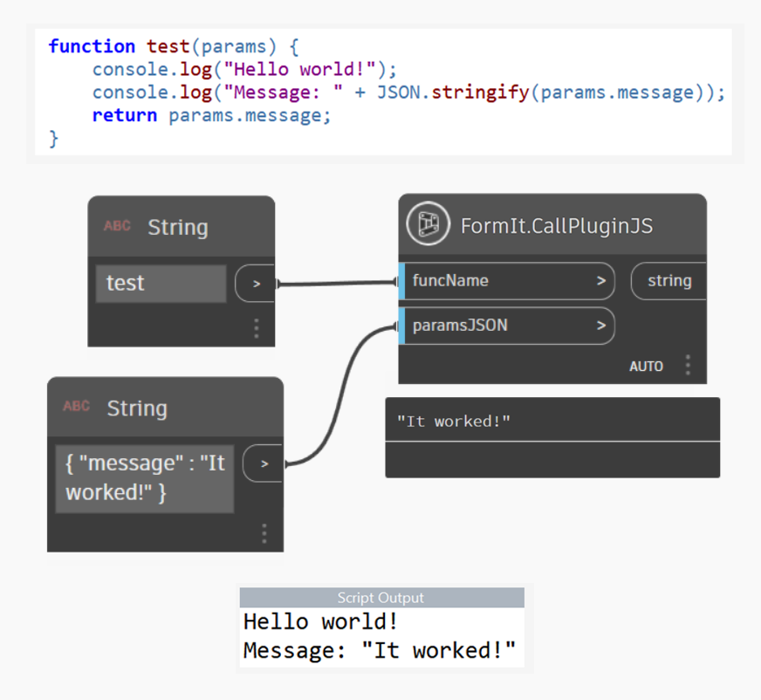Click the closing brace code line
The width and height of the screenshot is (761, 700).
tap(53, 139)
